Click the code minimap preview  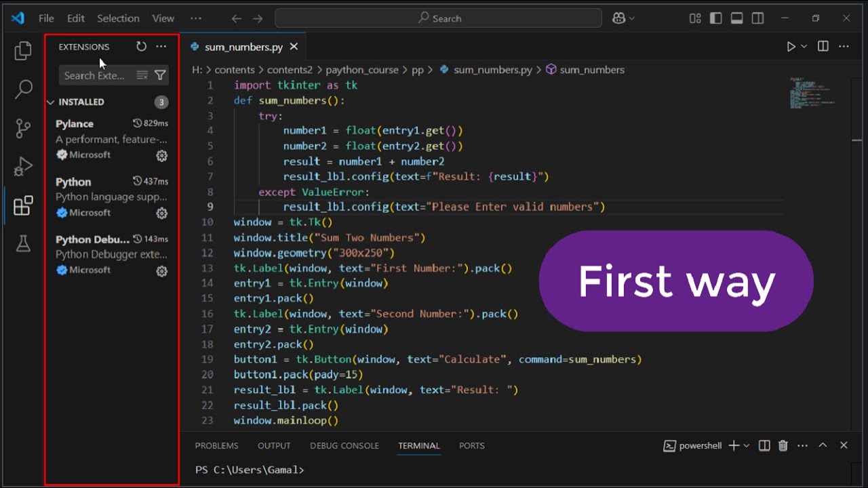pos(811,93)
